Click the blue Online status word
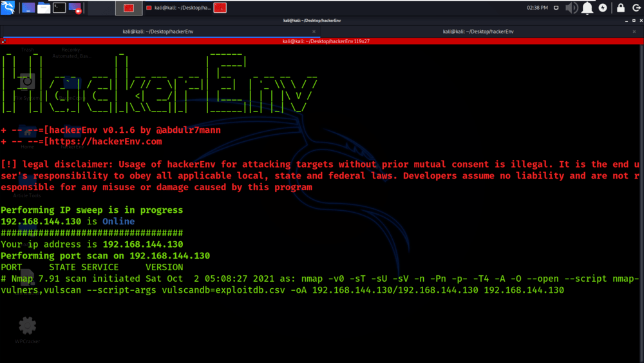The image size is (644, 363). tap(118, 221)
